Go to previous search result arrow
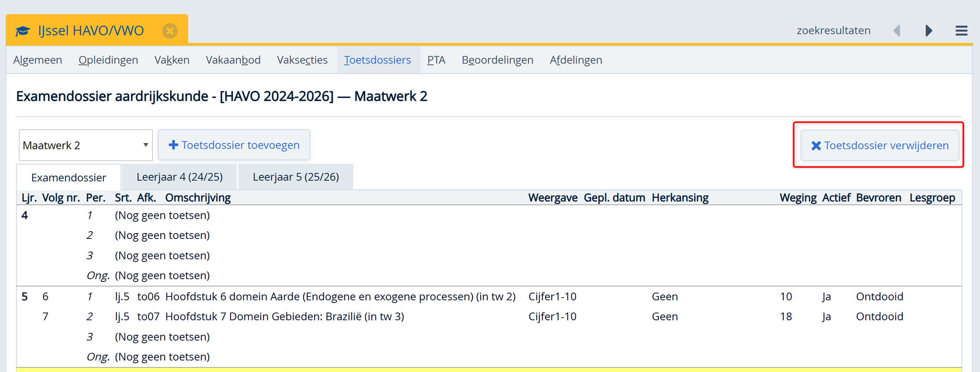 coord(896,31)
